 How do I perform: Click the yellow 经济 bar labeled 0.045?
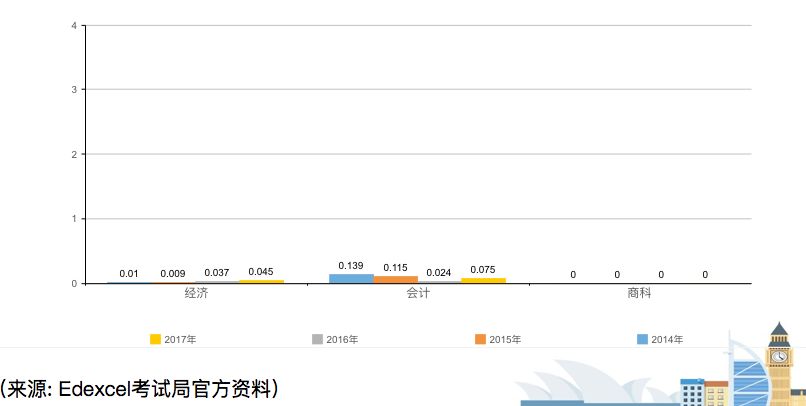click(261, 282)
